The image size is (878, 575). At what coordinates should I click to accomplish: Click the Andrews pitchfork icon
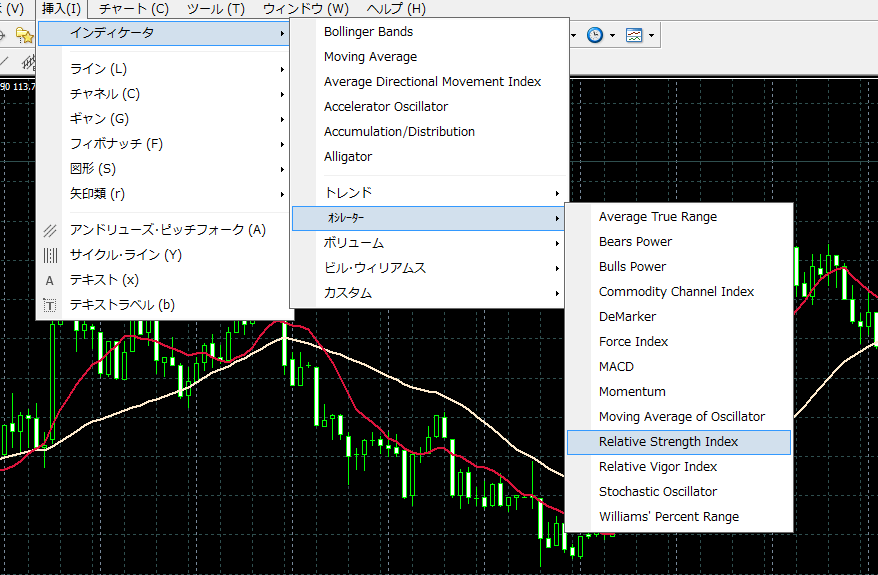[50, 230]
